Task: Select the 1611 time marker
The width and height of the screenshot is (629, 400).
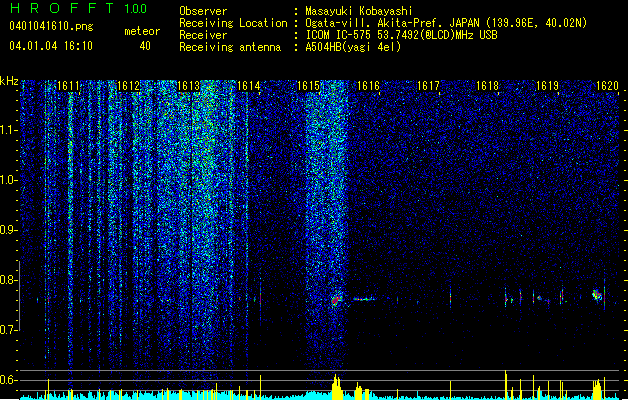Action: point(69,86)
